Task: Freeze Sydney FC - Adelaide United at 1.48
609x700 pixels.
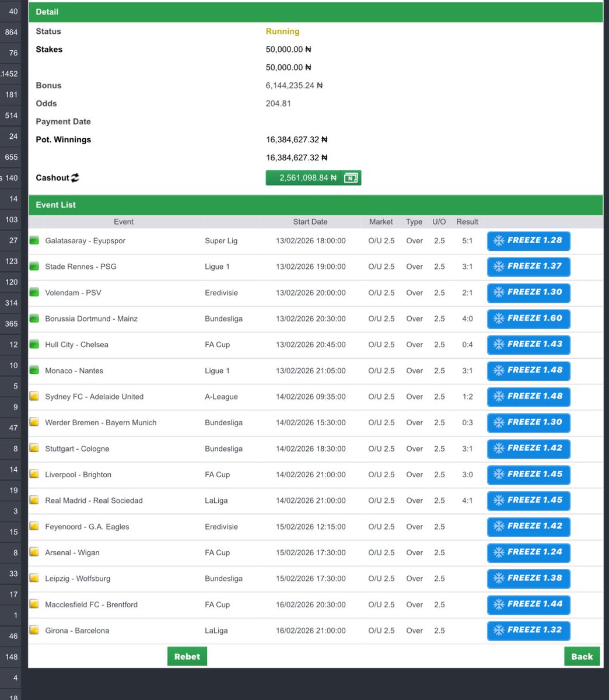Action: tap(528, 397)
